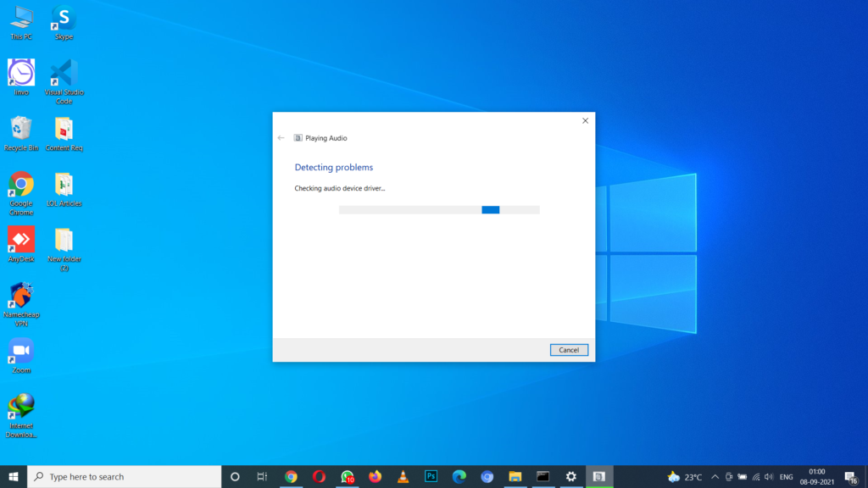This screenshot has height=488, width=868.
Task: Open Photoshop from the taskbar
Action: pos(431,476)
